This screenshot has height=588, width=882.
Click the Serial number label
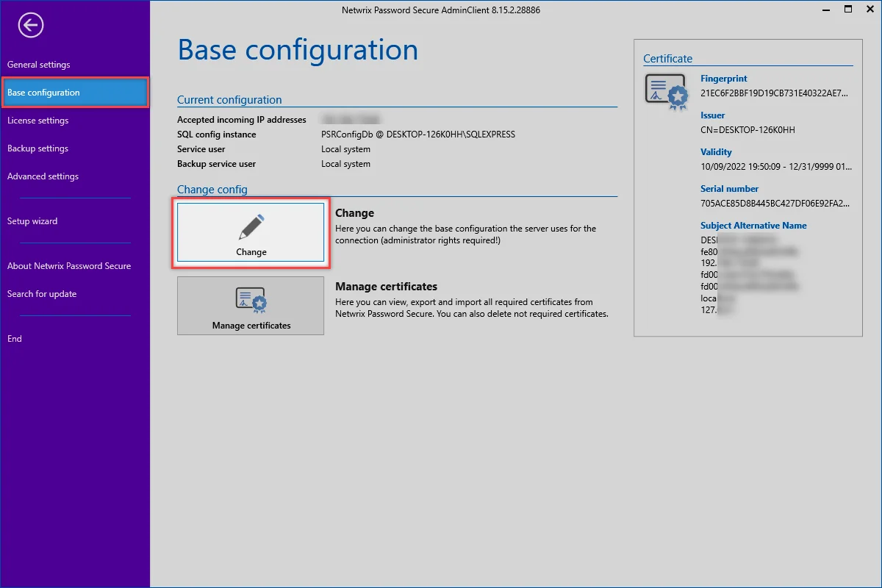point(730,189)
